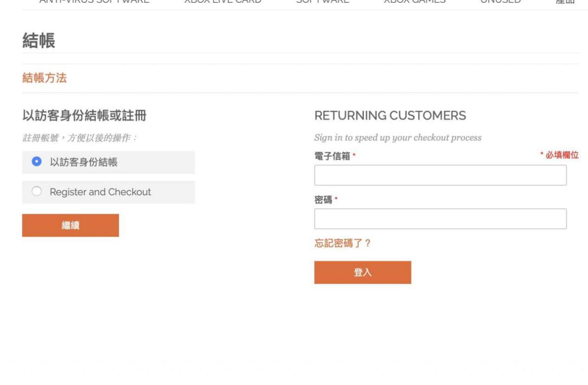The width and height of the screenshot is (588, 385).
Task: Click the 密碼 field label
Action: click(x=323, y=200)
